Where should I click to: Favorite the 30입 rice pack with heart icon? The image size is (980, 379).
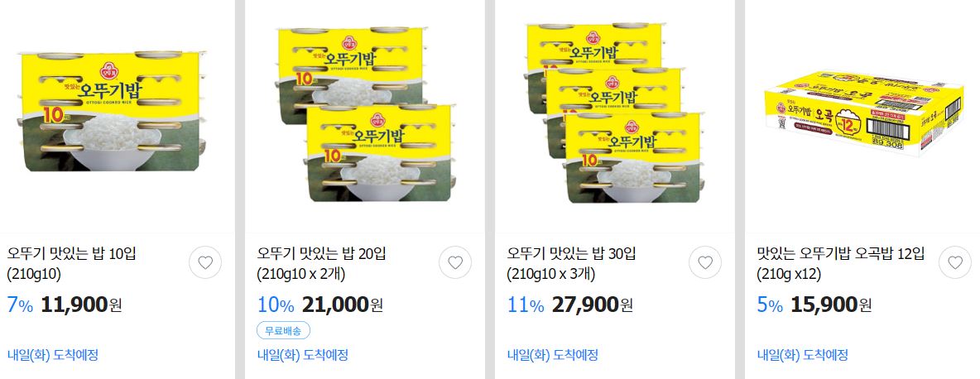pos(705,262)
